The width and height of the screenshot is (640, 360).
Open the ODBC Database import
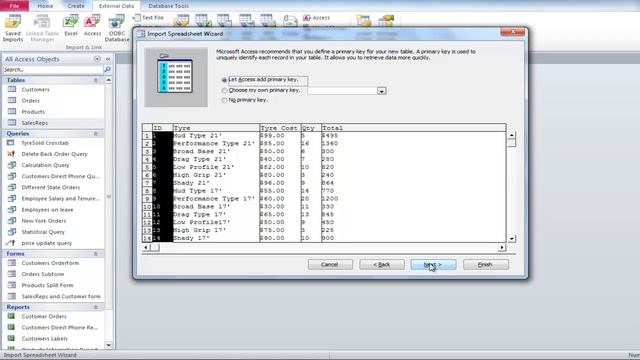coord(117,28)
